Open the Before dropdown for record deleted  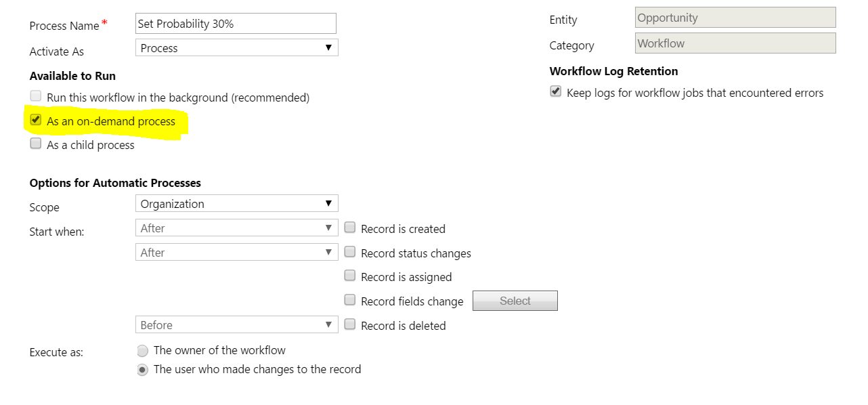tap(236, 325)
